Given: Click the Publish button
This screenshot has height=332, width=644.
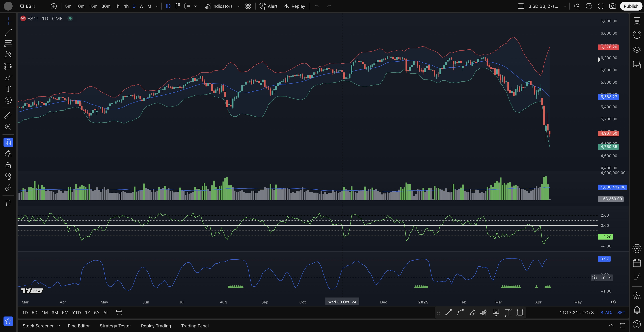Looking at the screenshot, I should tap(631, 6).
